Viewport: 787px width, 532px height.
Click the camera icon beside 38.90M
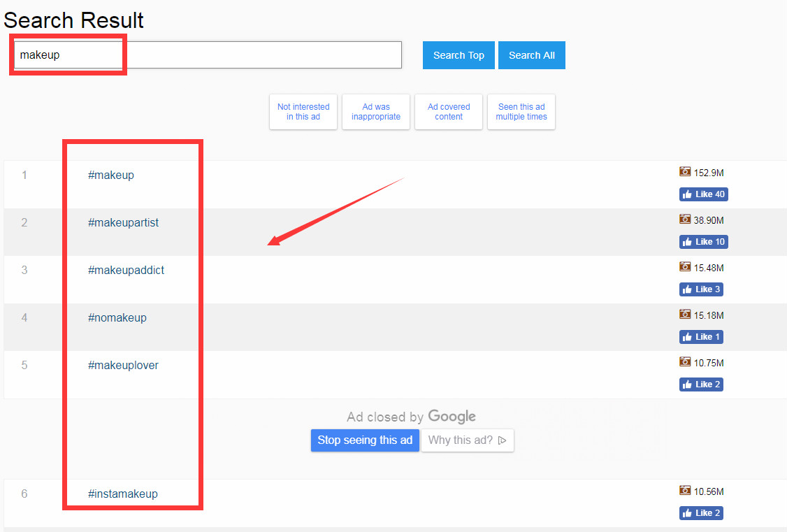point(685,220)
